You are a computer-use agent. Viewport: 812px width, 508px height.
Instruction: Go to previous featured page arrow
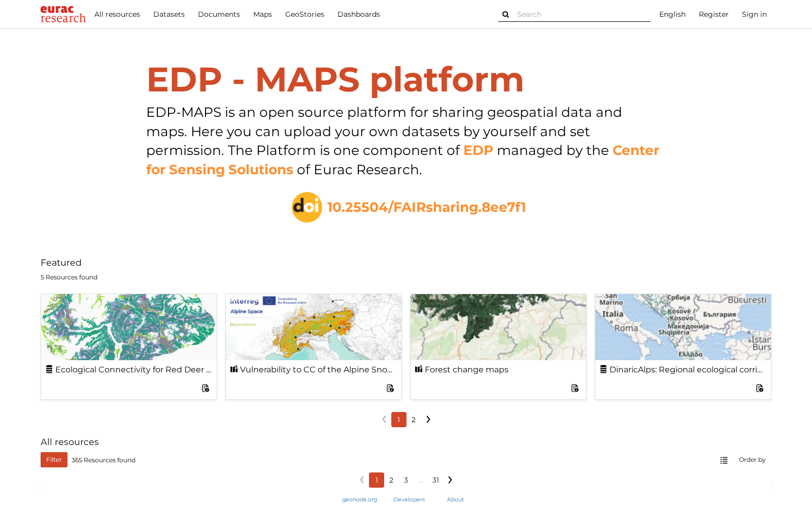pos(384,420)
